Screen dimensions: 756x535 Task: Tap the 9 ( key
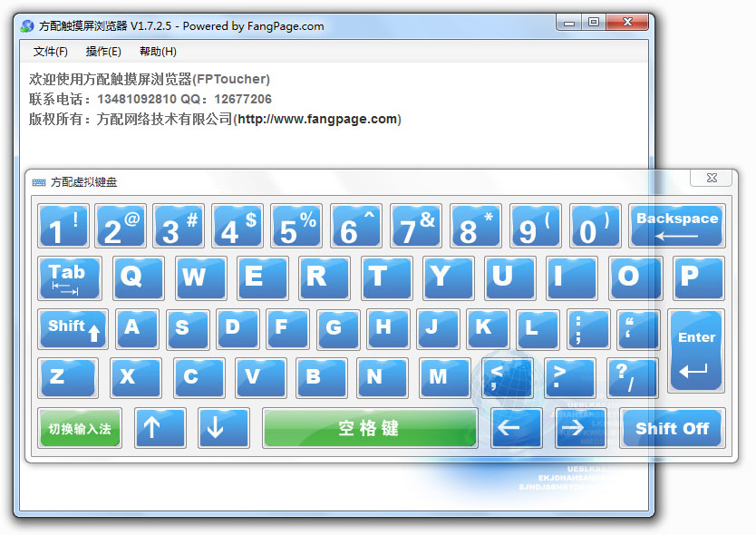(536, 226)
